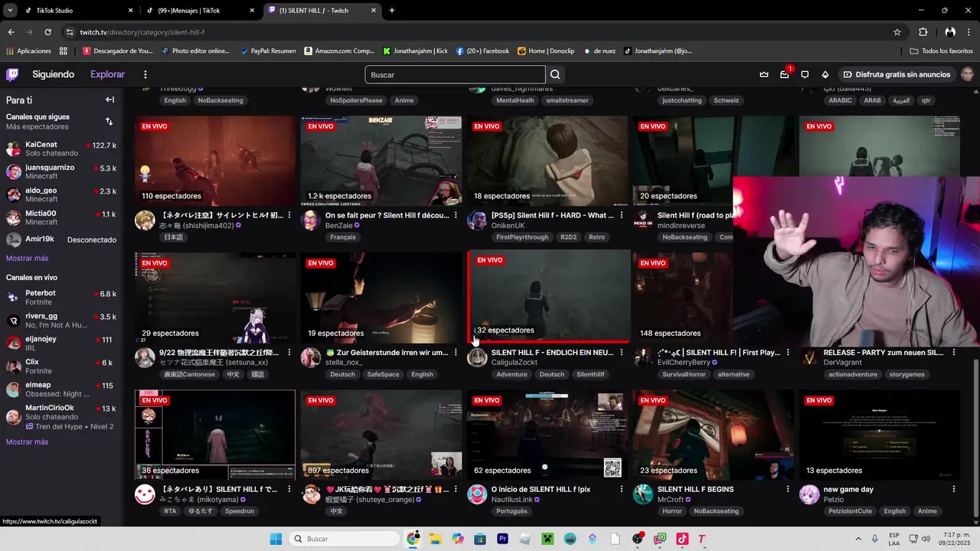Open Todos los favoritos folder

pos(942,51)
